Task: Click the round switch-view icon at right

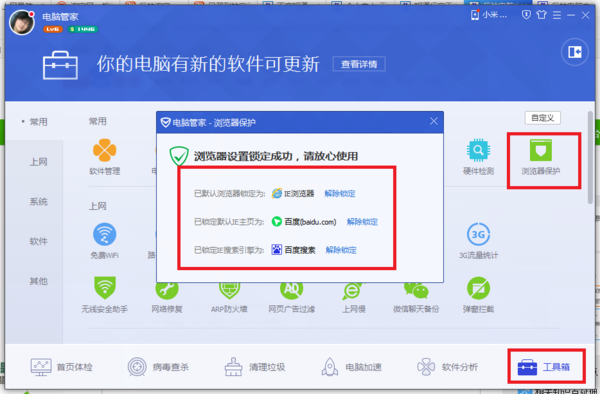Action: (x=574, y=52)
